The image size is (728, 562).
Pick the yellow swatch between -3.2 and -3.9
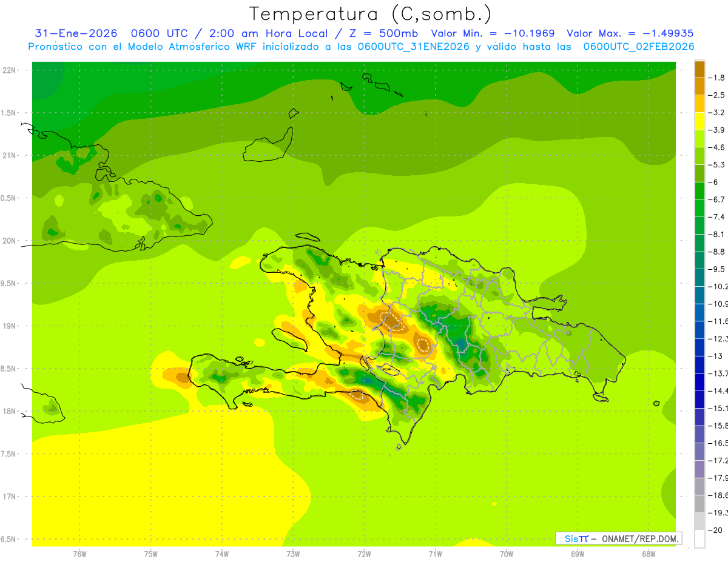tap(699, 121)
